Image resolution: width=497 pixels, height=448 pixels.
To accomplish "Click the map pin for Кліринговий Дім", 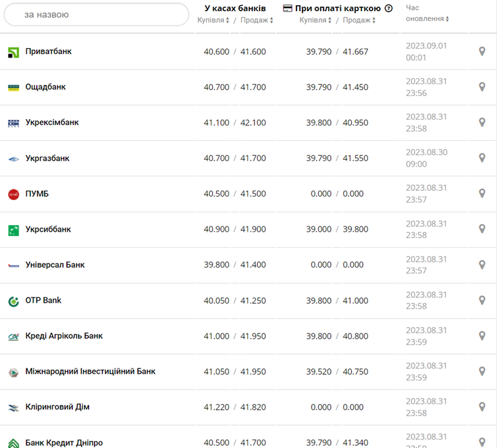I will pyautogui.click(x=482, y=407).
